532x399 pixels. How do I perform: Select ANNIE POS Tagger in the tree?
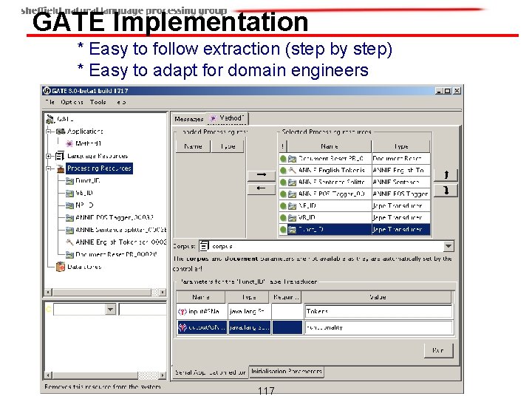[115, 217]
